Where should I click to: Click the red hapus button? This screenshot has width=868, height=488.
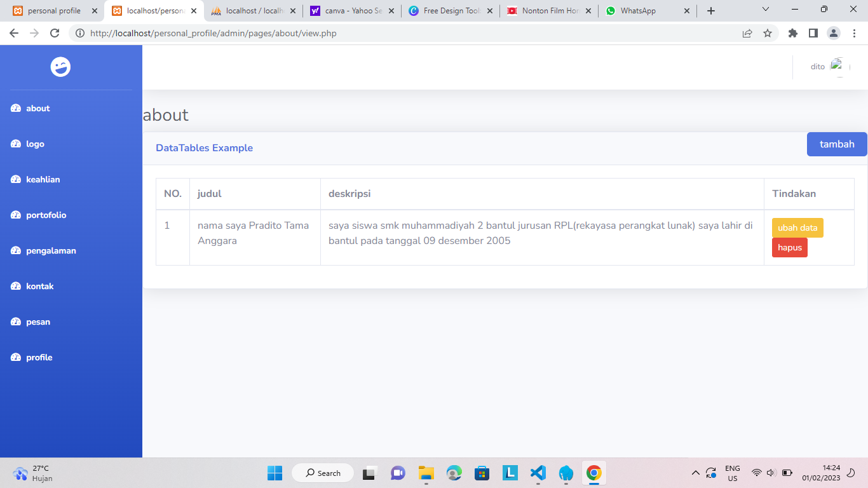789,248
